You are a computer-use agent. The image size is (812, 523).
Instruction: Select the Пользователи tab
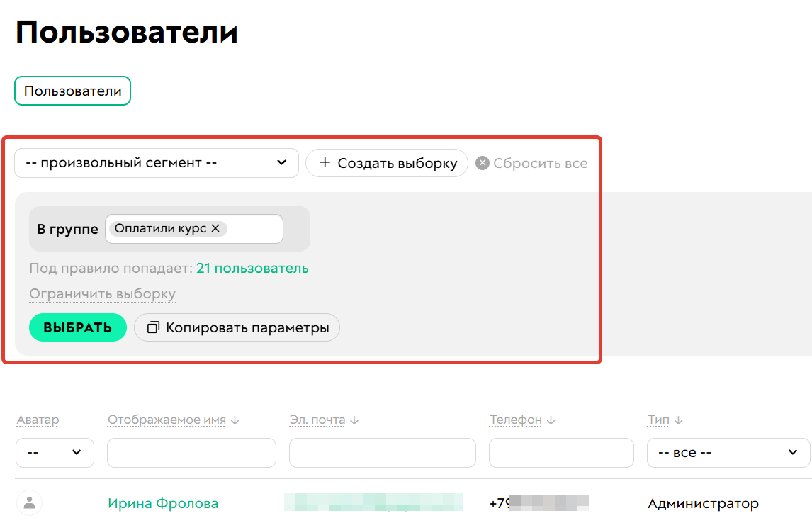pos(72,90)
